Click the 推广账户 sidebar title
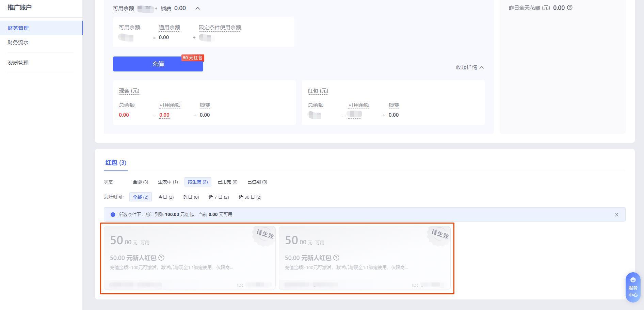Image resolution: width=644 pixels, height=310 pixels. point(20,7)
